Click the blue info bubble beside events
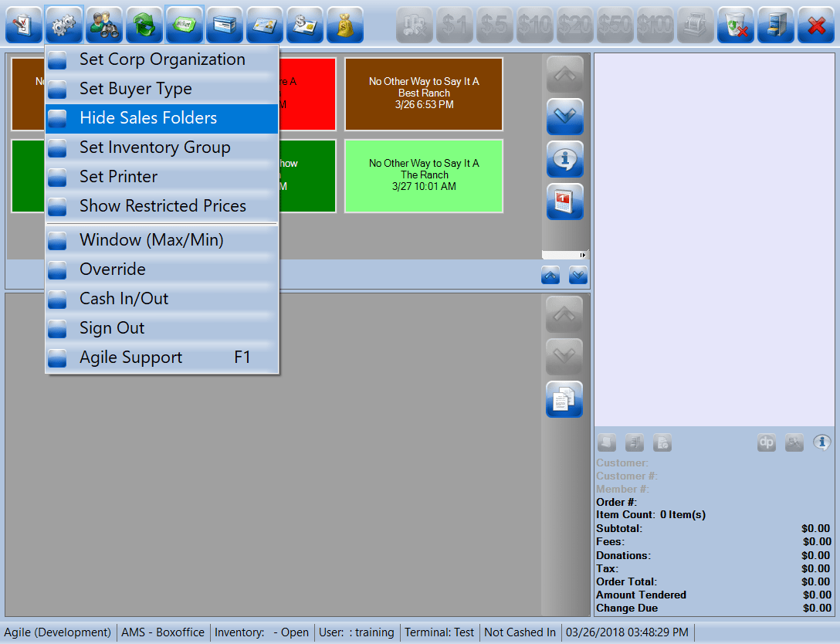Viewport: 840px width, 644px height. (564, 159)
